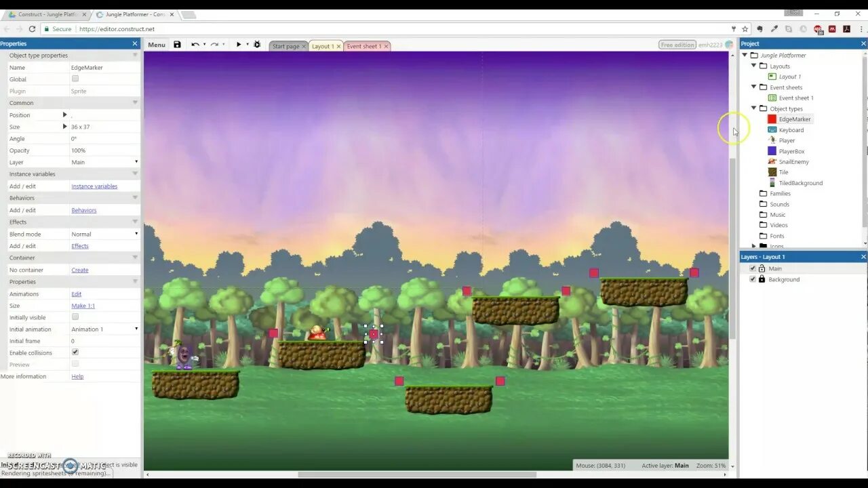Click the Edit animations link
This screenshot has width=868, height=488.
point(76,294)
